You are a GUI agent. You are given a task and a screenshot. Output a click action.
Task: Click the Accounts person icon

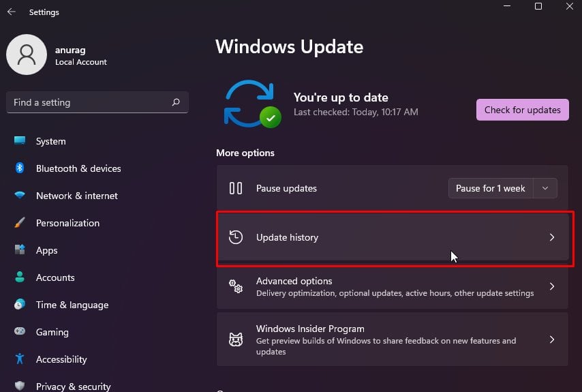[x=20, y=277]
